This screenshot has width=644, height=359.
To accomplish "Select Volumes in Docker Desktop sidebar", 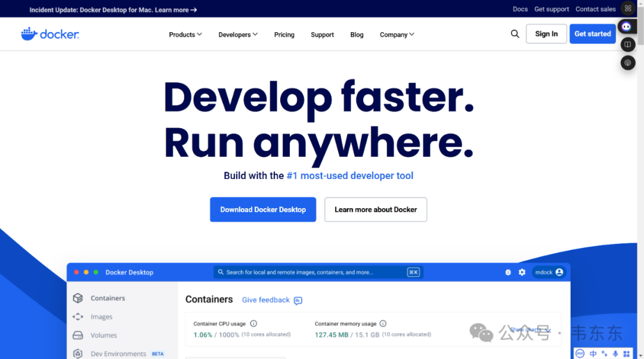I will 104,335.
